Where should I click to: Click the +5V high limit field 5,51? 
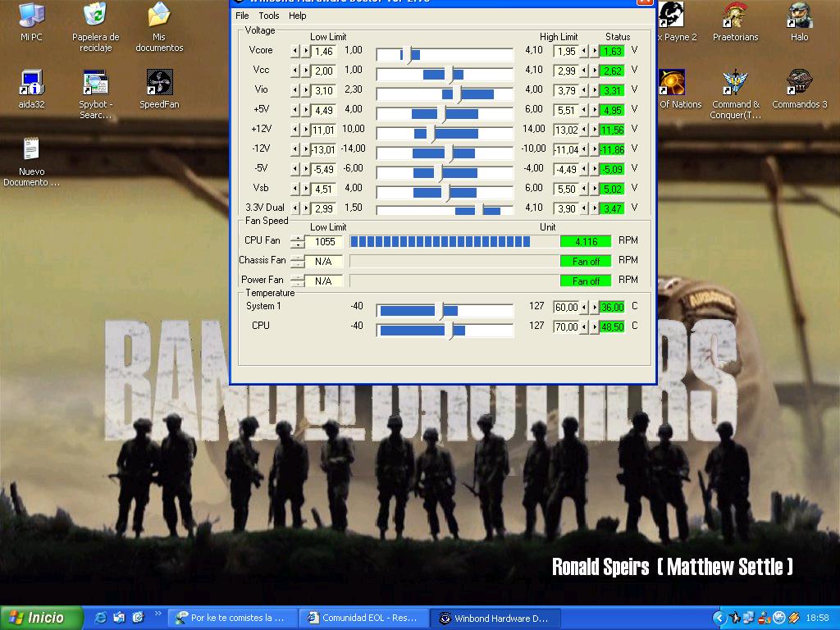point(566,111)
